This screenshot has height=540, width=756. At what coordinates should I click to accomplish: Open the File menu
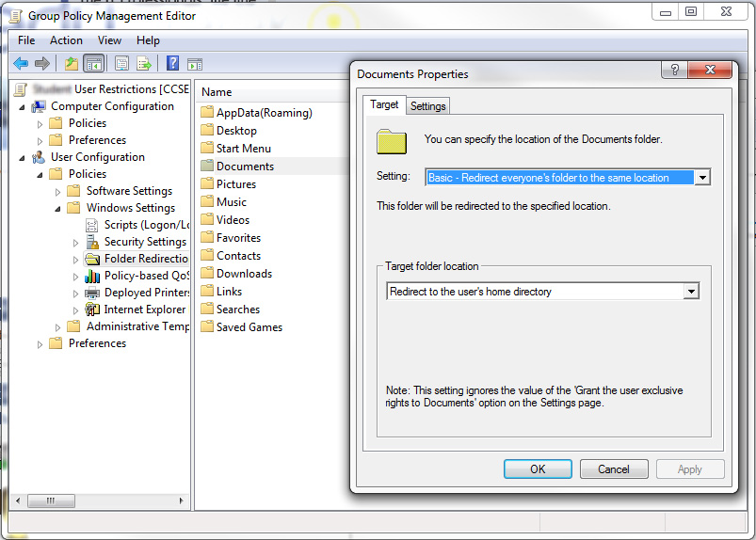26,40
